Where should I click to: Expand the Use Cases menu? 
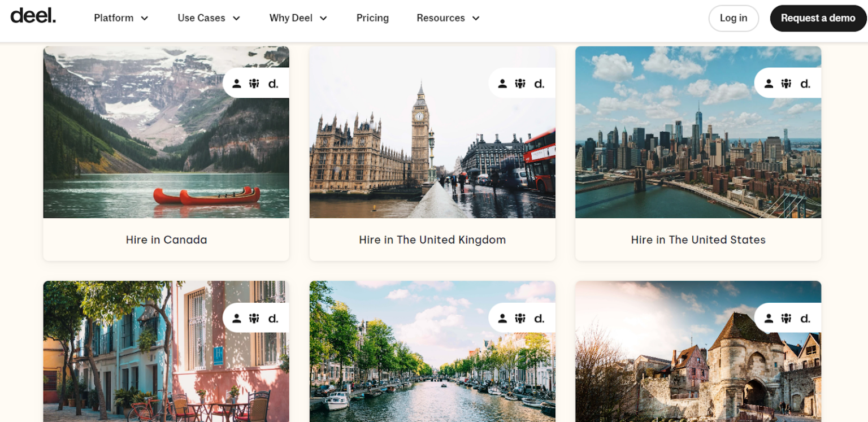(x=209, y=18)
